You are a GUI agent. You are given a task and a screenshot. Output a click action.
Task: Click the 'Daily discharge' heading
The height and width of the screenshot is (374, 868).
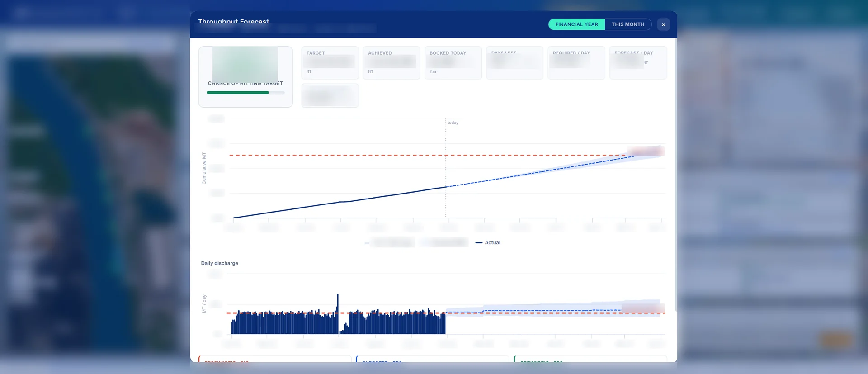219,263
